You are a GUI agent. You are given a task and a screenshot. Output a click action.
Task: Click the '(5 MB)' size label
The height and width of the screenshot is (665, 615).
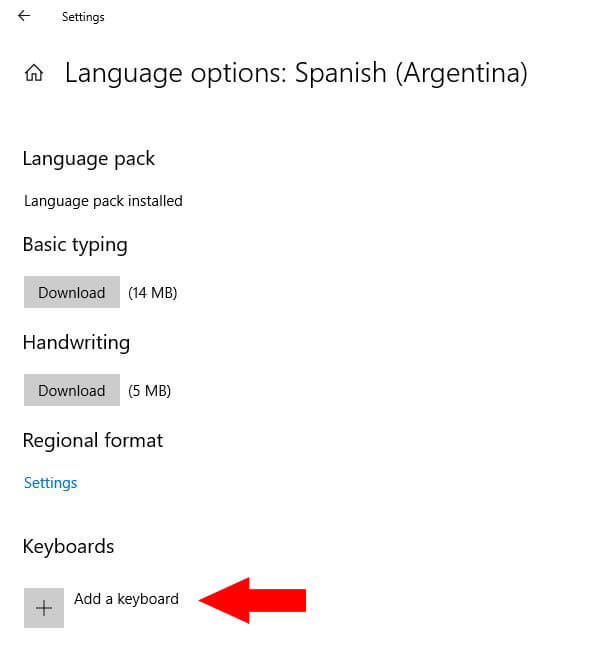coord(150,391)
